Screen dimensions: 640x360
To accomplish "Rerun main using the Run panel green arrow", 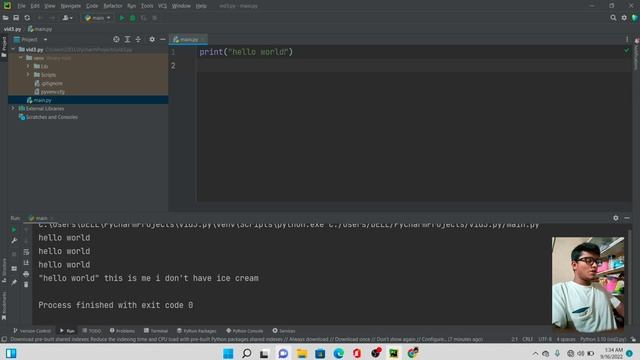I will [x=13, y=230].
